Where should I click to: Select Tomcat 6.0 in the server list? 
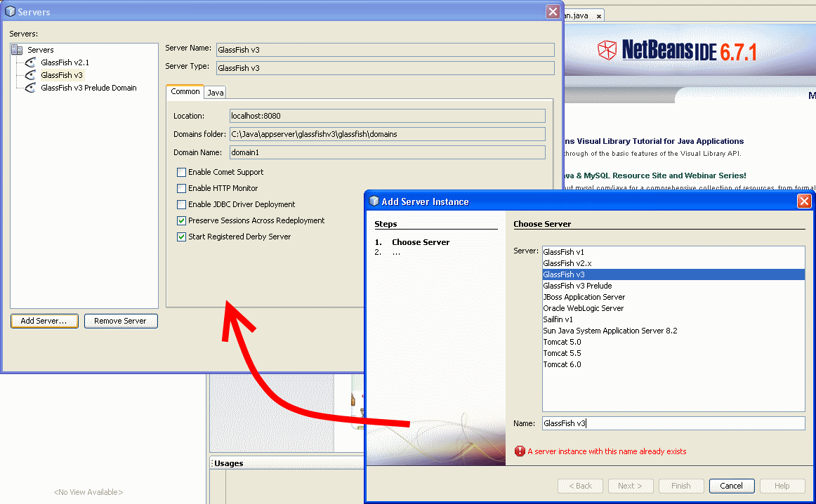[562, 364]
